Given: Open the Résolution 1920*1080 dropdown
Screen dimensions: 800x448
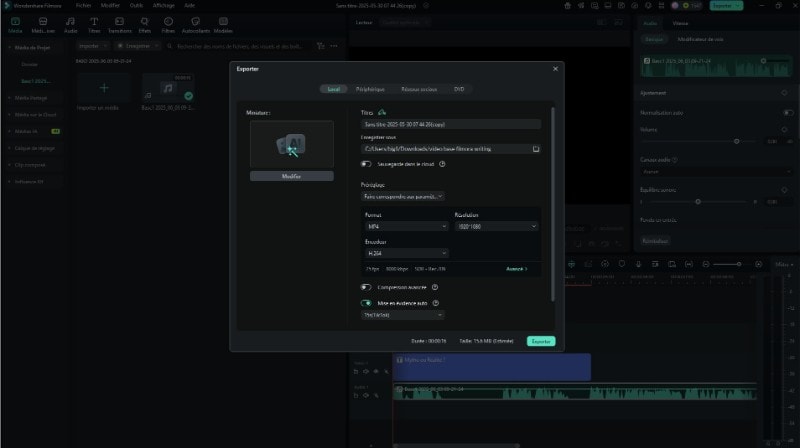Looking at the screenshot, I should point(496,227).
